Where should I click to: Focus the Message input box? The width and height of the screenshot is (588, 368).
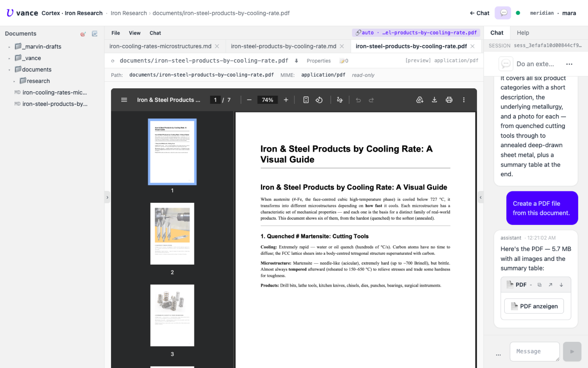[x=535, y=351]
